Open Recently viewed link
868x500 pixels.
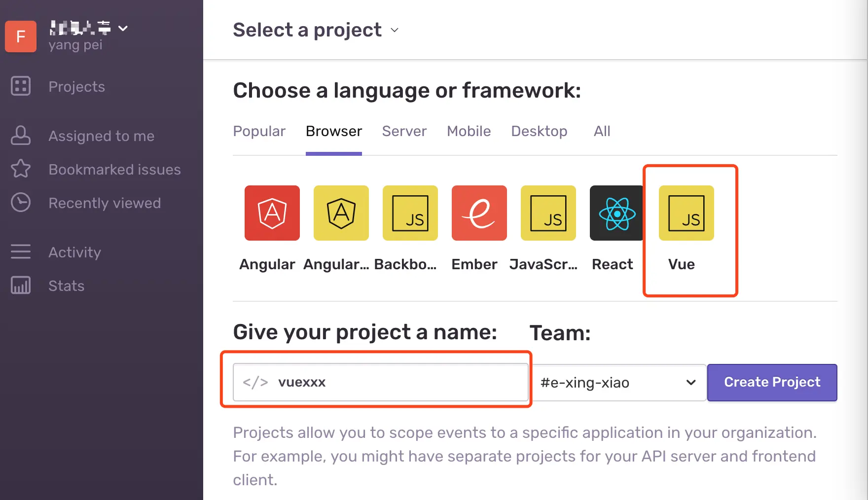(x=105, y=203)
